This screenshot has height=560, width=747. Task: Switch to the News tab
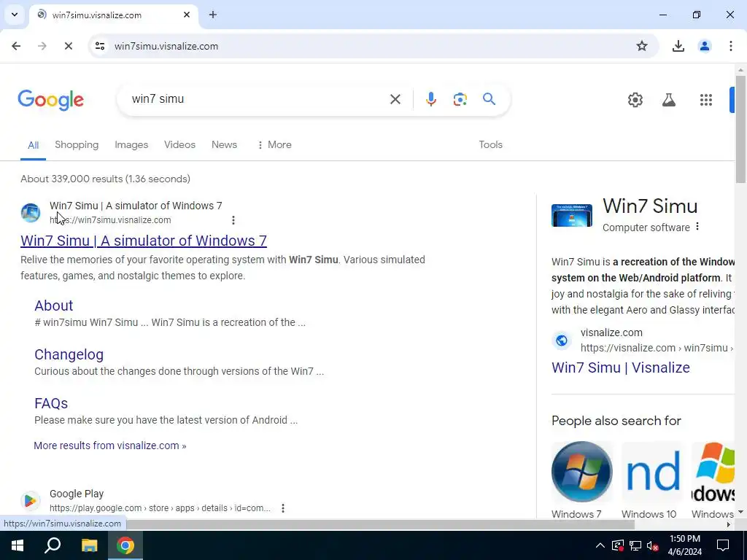(224, 145)
